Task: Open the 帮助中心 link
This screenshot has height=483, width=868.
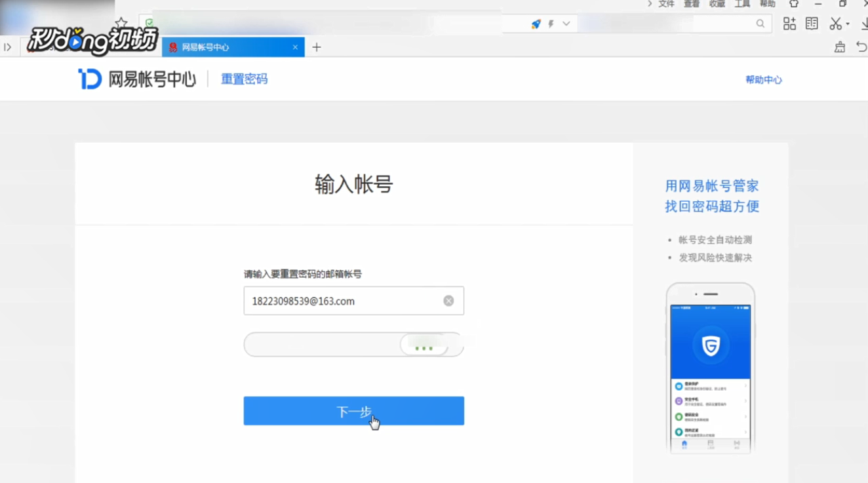Action: (x=764, y=80)
